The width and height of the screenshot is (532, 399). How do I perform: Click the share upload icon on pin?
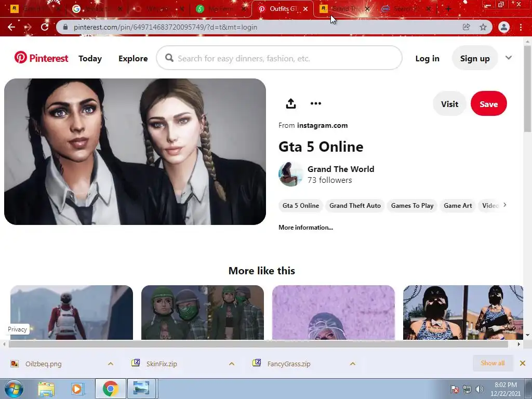291,103
